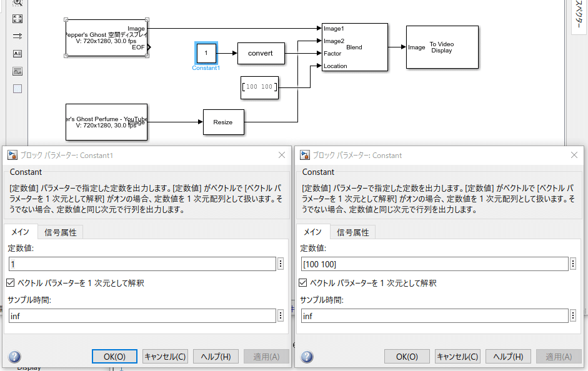Click ヘルプ(H) in the Constant1 dialog

coord(216,357)
